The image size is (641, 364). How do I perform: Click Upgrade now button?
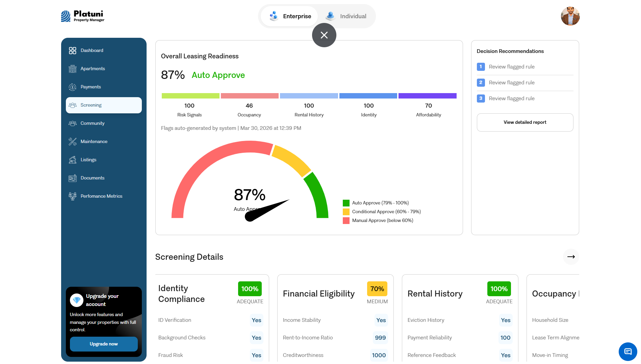click(x=104, y=344)
